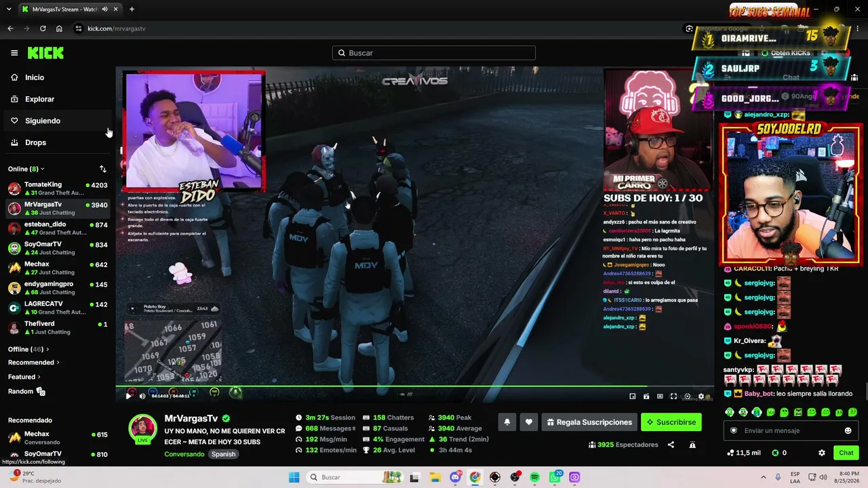Focus the Buscar search field on Kick
Image resolution: width=868 pixels, height=488 pixels.
point(434,53)
